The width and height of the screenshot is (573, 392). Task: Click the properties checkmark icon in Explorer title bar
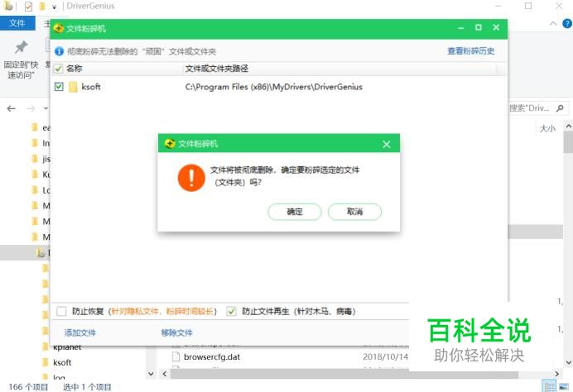pyautogui.click(x=28, y=7)
